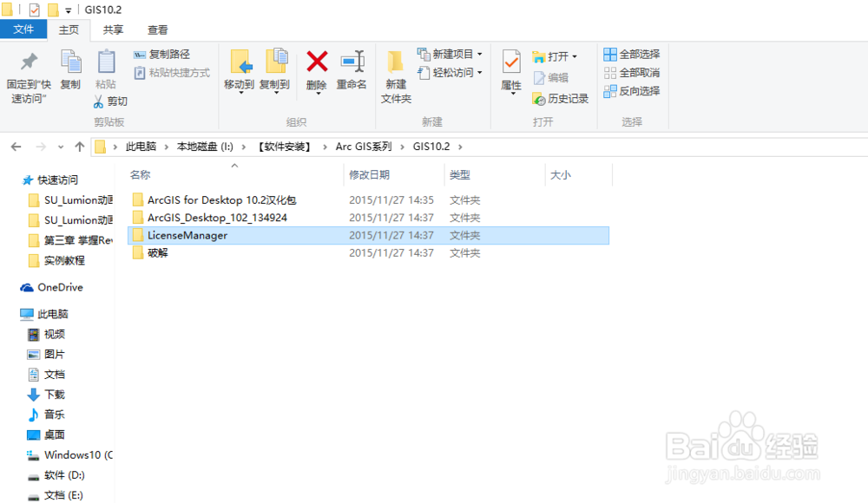Select the LicenseManager folder
Viewport: 868px width, 503px height.
(x=368, y=235)
